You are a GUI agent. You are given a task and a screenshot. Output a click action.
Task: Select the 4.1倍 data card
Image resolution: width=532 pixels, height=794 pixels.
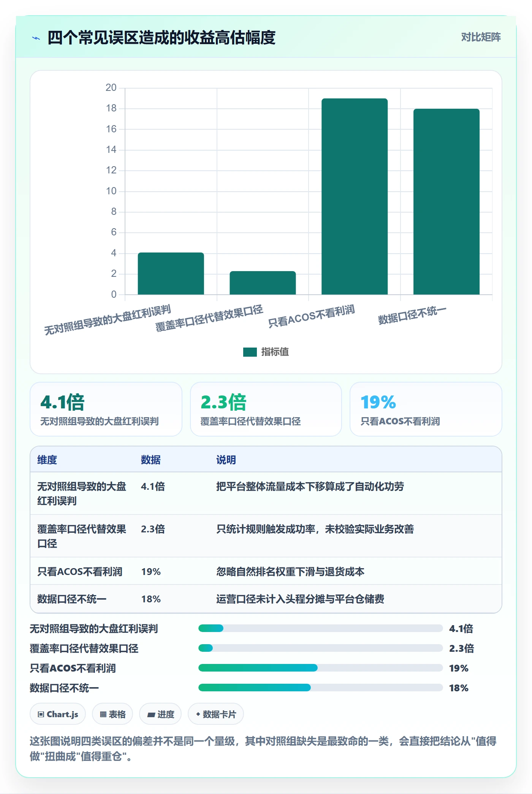point(106,409)
